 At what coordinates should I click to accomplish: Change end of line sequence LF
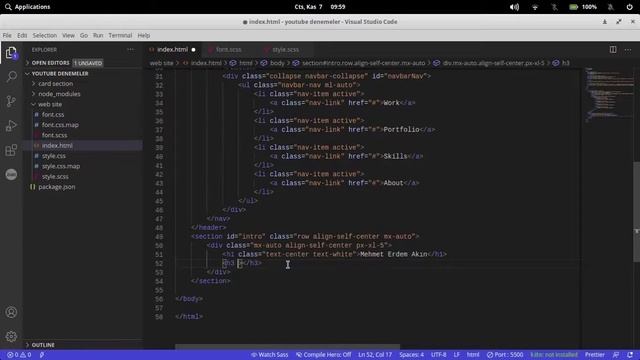pos(456,355)
